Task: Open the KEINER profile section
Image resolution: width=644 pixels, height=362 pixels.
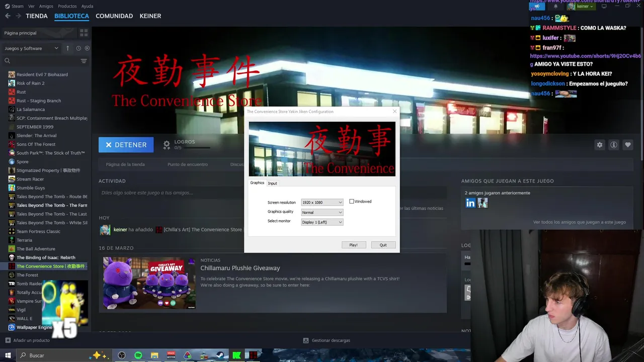Action: [x=150, y=16]
